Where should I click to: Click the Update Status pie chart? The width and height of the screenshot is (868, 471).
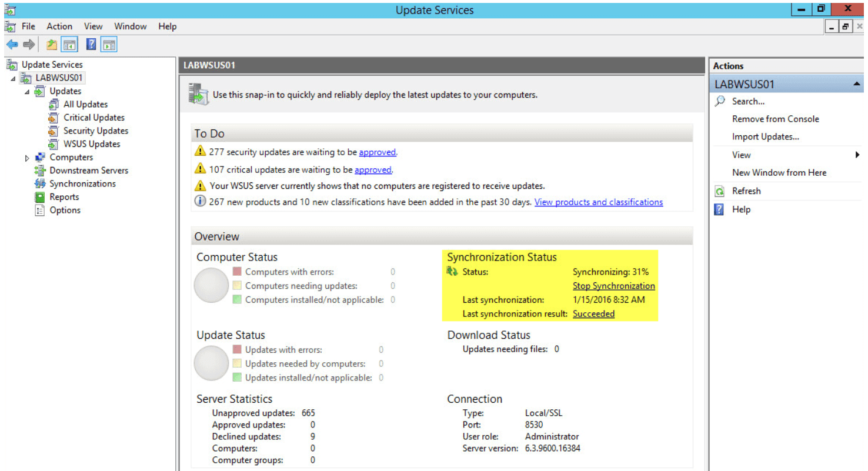[x=211, y=363]
